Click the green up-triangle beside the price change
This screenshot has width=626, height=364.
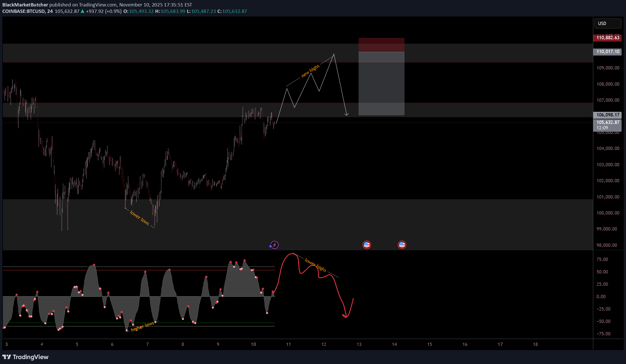click(x=82, y=11)
